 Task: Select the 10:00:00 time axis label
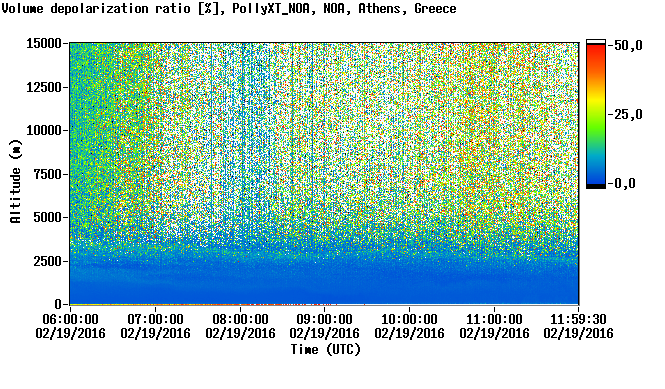(409, 319)
